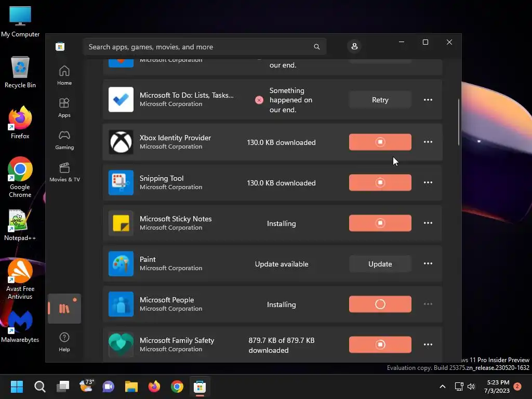532x399 pixels.
Task: Stop Microsoft Sticky Notes installation
Action: coord(380,223)
